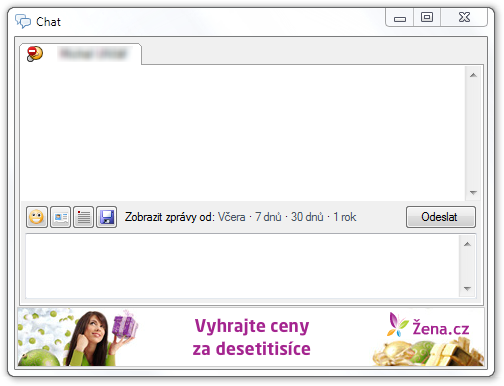Click into the message input text box
The width and height of the screenshot is (504, 386).
point(242,266)
